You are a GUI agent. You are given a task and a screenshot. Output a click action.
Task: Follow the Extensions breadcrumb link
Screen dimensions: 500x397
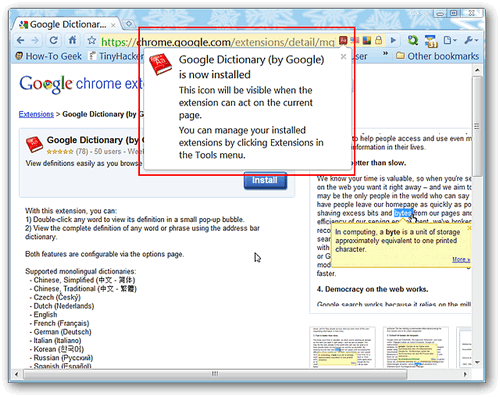tap(36, 114)
